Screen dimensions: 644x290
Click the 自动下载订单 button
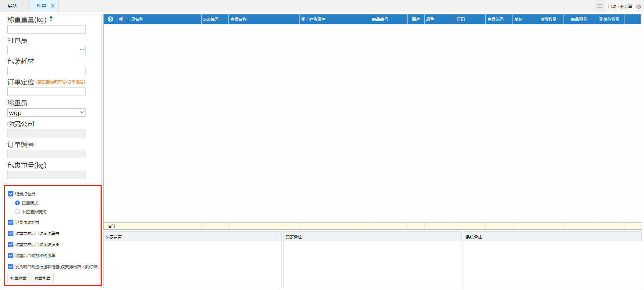click(620, 6)
